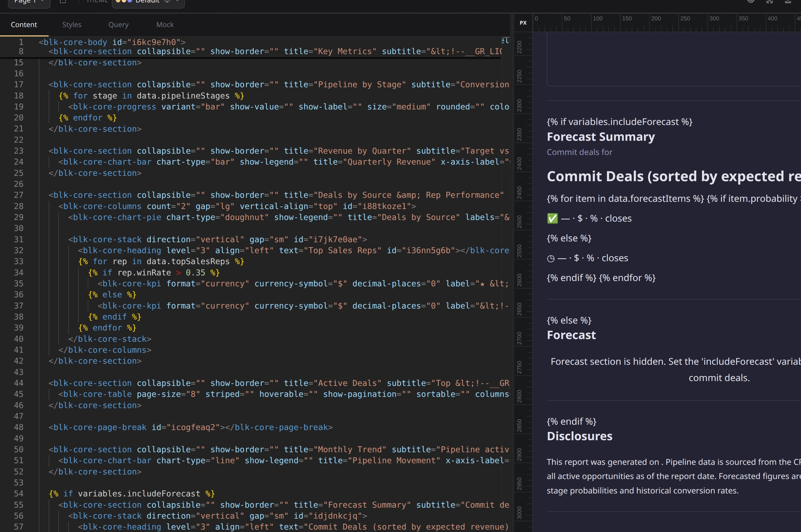Screen dimensions: 801x532
Task: Click the Quarterly Revenue chart-bar line
Action: 284,162
